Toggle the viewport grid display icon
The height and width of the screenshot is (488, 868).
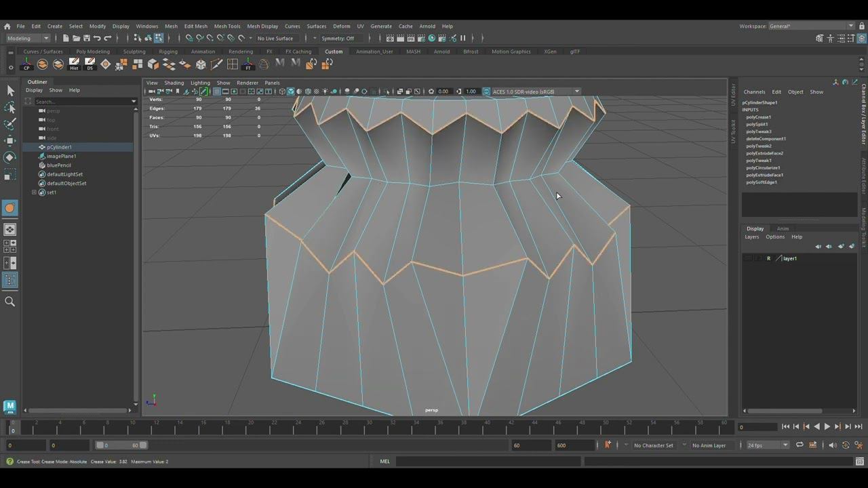click(216, 91)
